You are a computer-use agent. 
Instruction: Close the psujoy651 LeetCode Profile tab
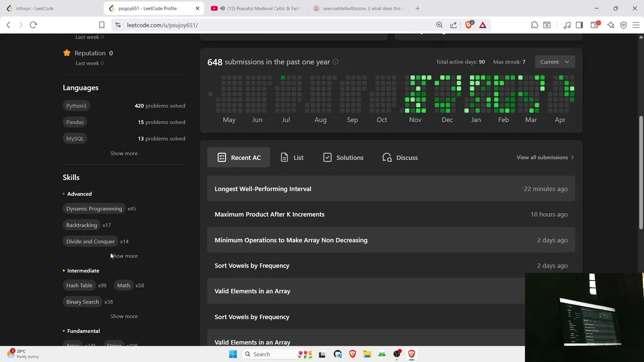pyautogui.click(x=198, y=9)
